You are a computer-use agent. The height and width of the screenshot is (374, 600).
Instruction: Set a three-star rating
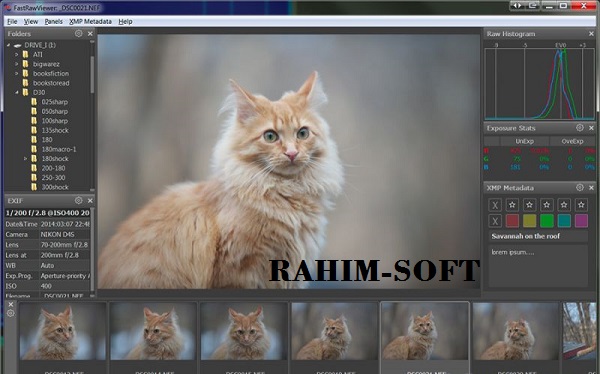[546, 205]
